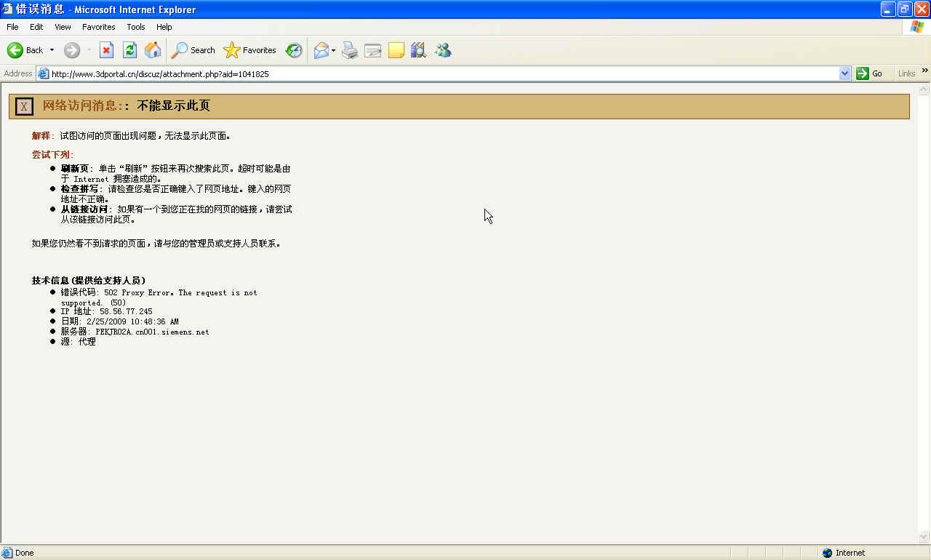The width and height of the screenshot is (931, 560).
Task: Open the Forward history dropdown arrow
Action: (89, 50)
